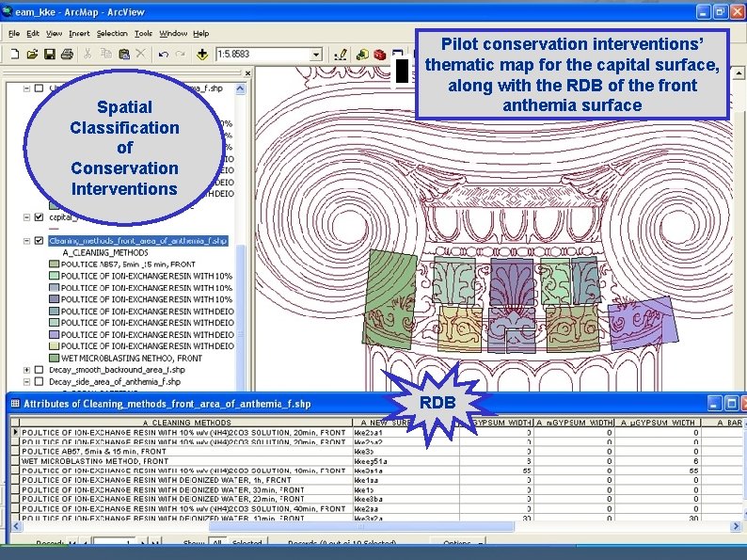747x560 pixels.
Task: Expand the Decay_smooth_backround_area_f.shp node
Action: [26, 370]
